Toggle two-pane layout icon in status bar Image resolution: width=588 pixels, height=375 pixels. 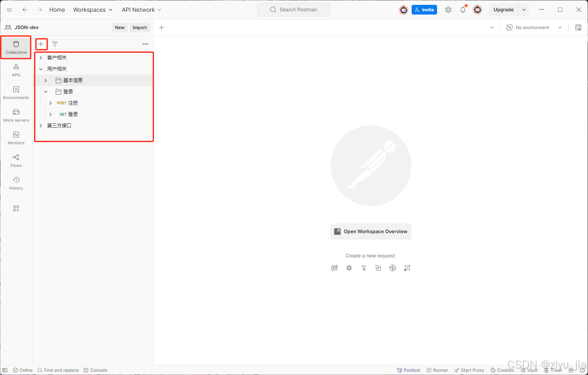[571, 370]
